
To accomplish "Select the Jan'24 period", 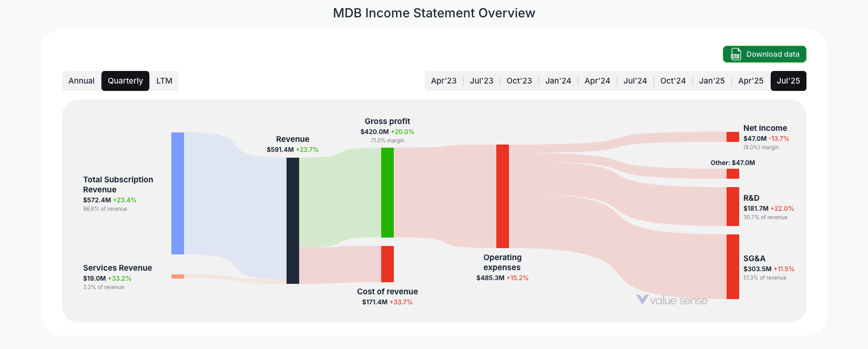I will (558, 80).
